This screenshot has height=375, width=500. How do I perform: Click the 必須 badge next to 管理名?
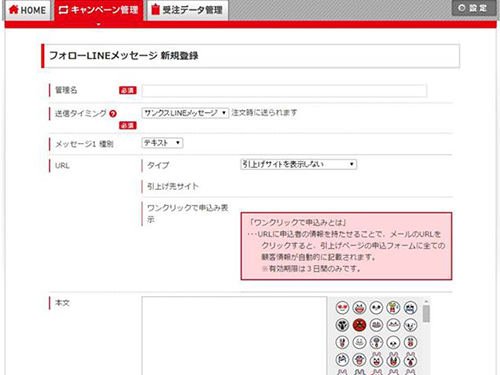(x=128, y=90)
